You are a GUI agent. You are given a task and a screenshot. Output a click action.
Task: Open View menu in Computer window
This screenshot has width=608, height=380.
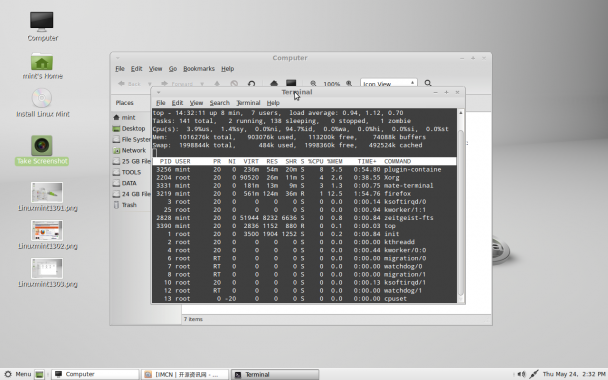click(x=155, y=69)
